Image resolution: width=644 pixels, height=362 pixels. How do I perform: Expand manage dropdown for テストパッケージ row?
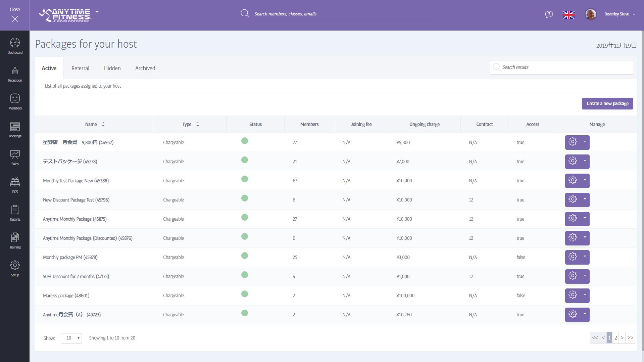tap(585, 161)
